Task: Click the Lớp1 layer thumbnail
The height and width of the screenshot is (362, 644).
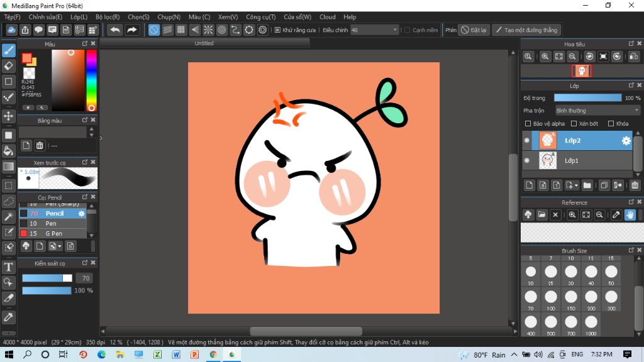Action: (548, 160)
